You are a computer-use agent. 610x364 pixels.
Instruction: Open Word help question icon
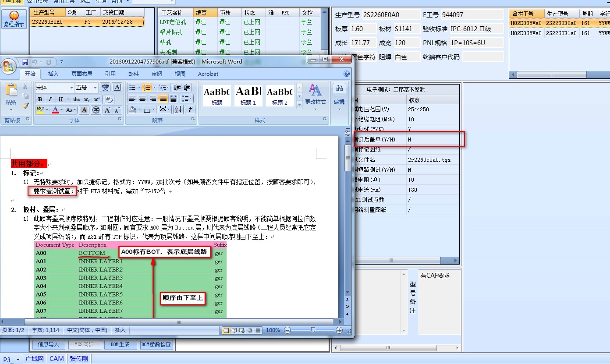[x=347, y=74]
